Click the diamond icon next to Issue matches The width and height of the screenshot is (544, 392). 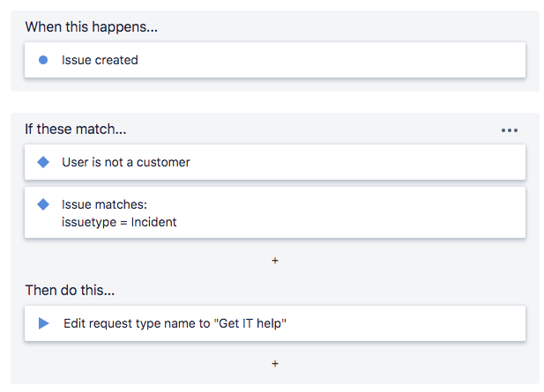coord(42,204)
